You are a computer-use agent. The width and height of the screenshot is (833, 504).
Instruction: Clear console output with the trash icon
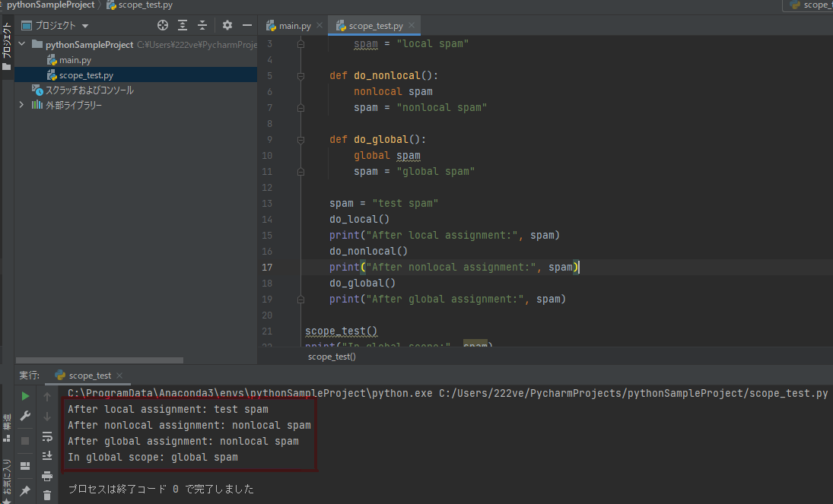pyautogui.click(x=47, y=495)
